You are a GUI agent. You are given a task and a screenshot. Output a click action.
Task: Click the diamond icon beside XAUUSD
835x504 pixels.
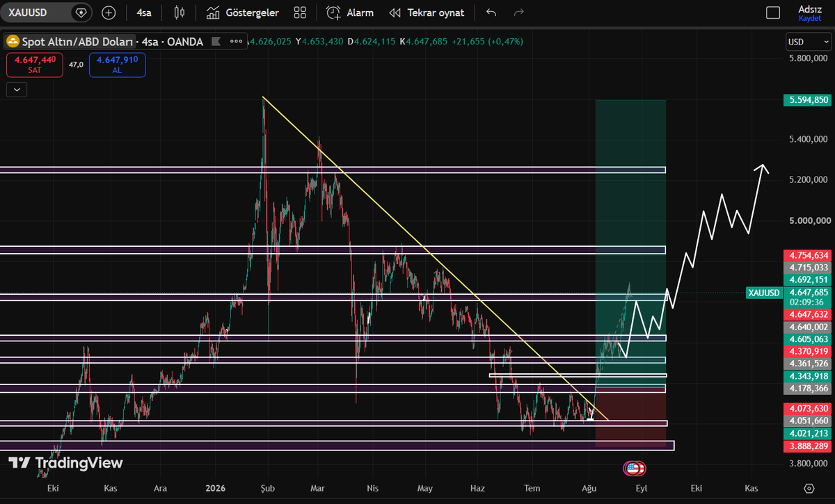[81, 13]
